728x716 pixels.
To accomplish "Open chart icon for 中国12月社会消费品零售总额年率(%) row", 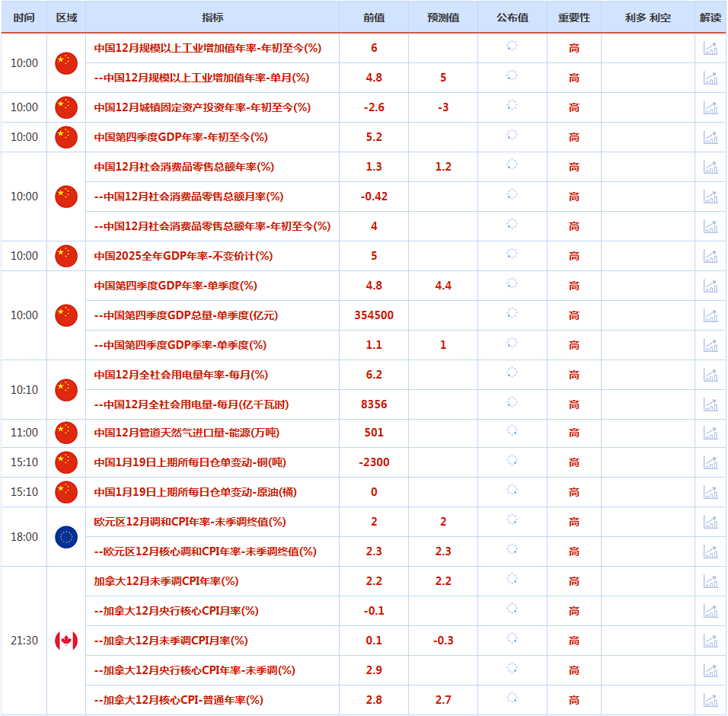I will click(x=710, y=167).
